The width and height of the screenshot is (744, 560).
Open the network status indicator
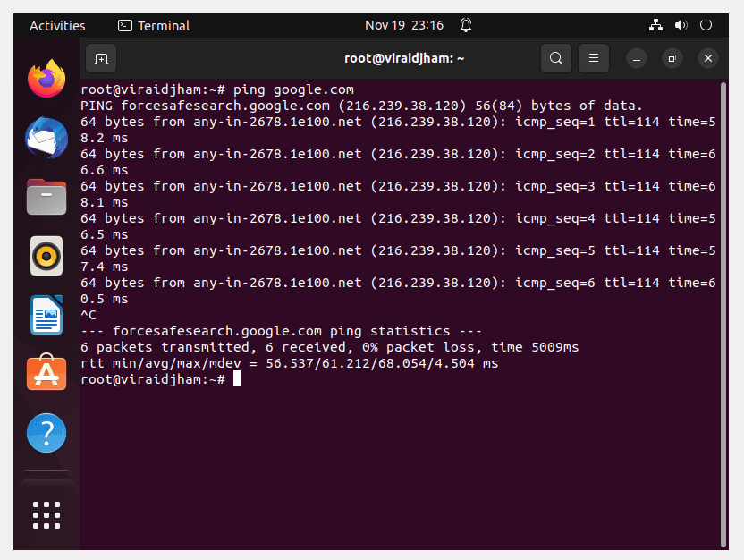pyautogui.click(x=655, y=25)
